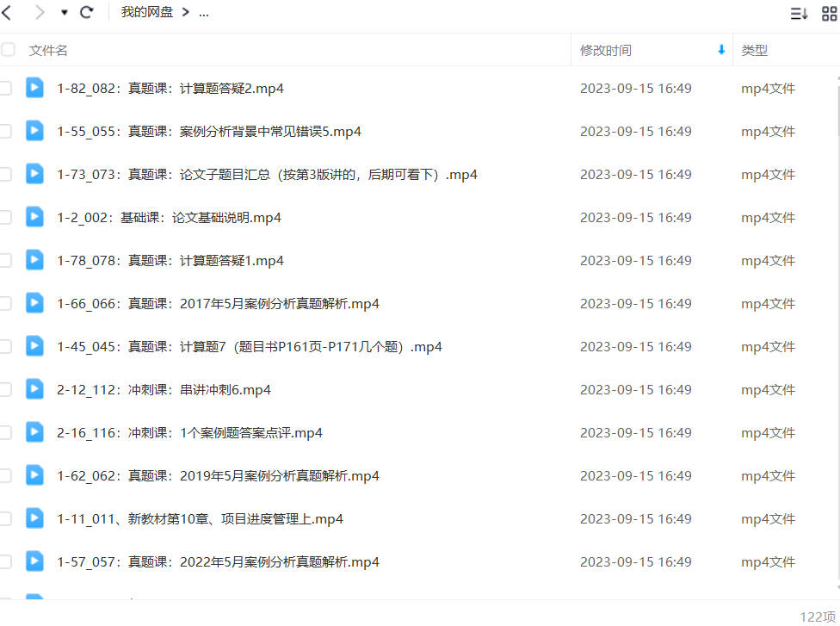Sort by 类型 column header

[754, 51]
